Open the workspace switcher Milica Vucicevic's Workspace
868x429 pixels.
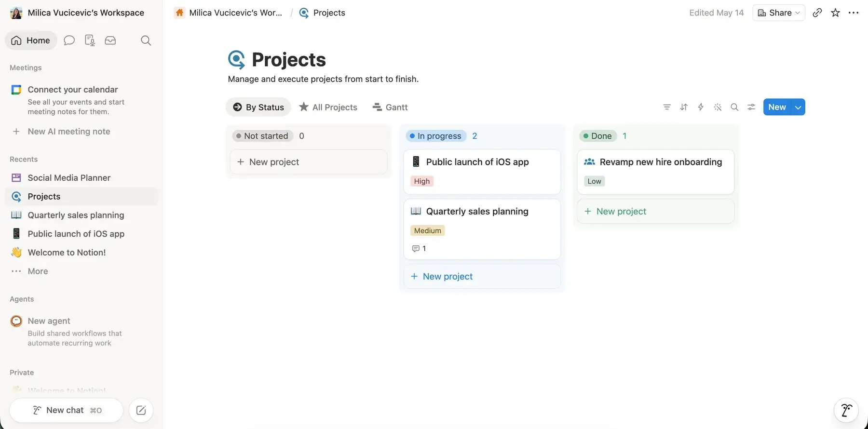tap(78, 13)
